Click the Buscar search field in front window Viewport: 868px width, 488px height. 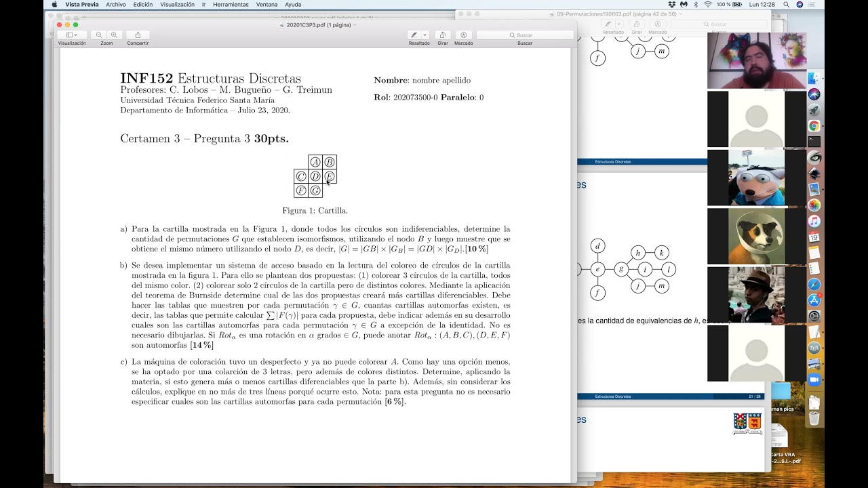coord(525,35)
